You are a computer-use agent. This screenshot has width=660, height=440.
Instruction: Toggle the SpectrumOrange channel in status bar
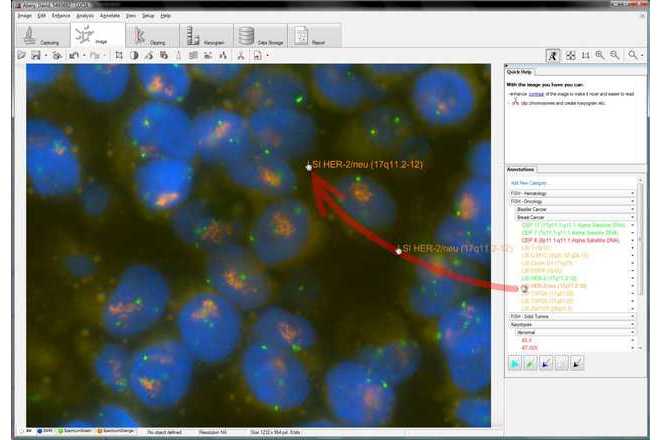[x=116, y=432]
